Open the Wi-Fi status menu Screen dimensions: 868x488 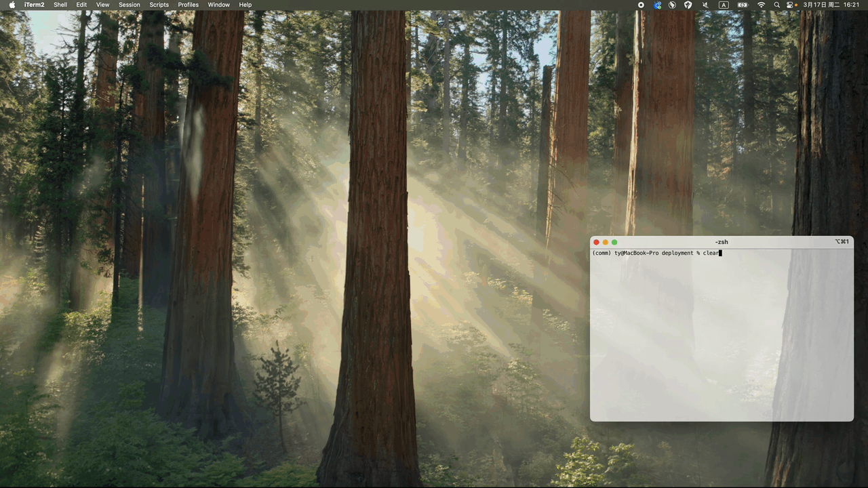pos(761,5)
